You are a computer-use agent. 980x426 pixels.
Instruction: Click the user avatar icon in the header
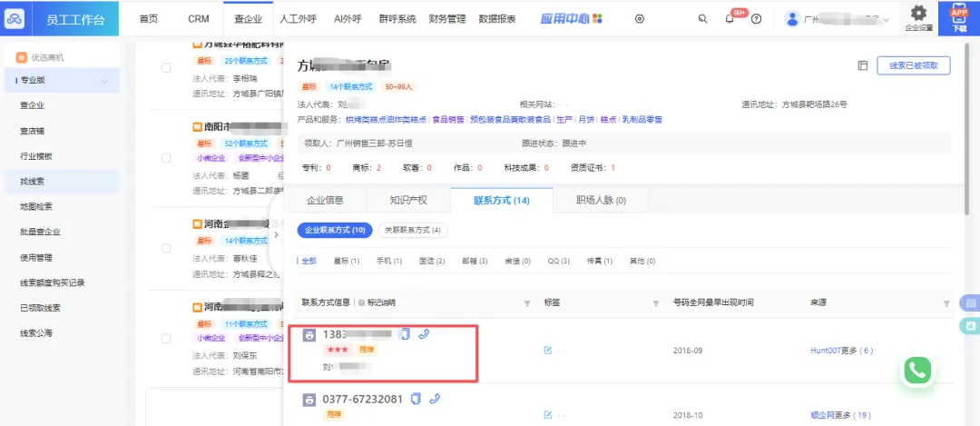(x=792, y=19)
